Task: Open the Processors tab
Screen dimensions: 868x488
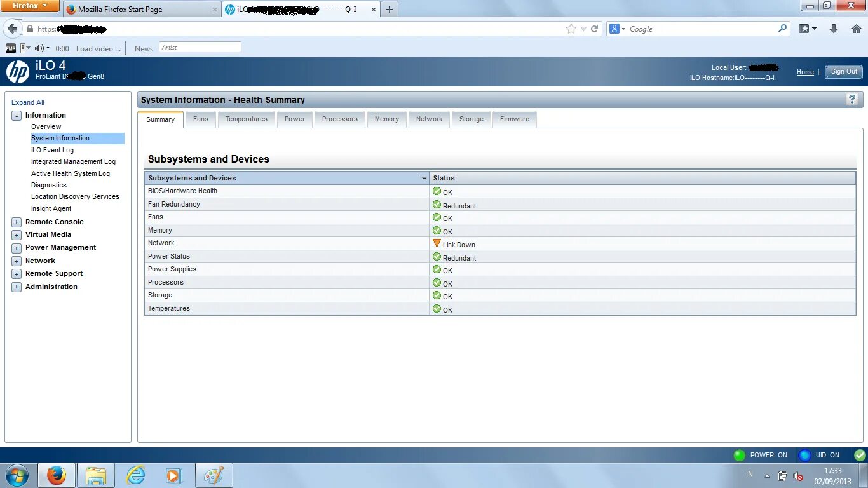Action: tap(340, 119)
